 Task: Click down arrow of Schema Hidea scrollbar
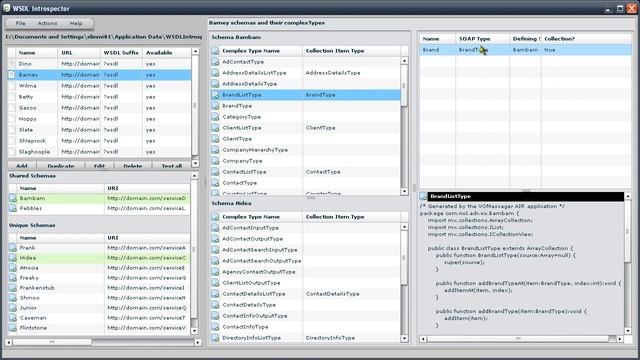point(404,338)
